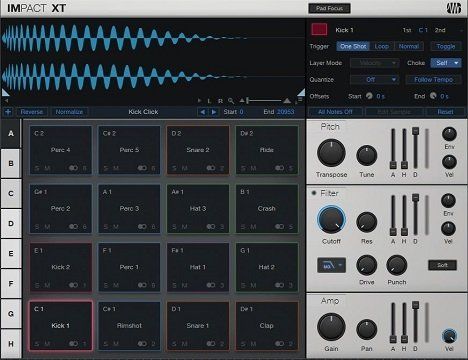This screenshot has width=468, height=360.
Task: Select Normal trigger mode
Action: (409, 46)
